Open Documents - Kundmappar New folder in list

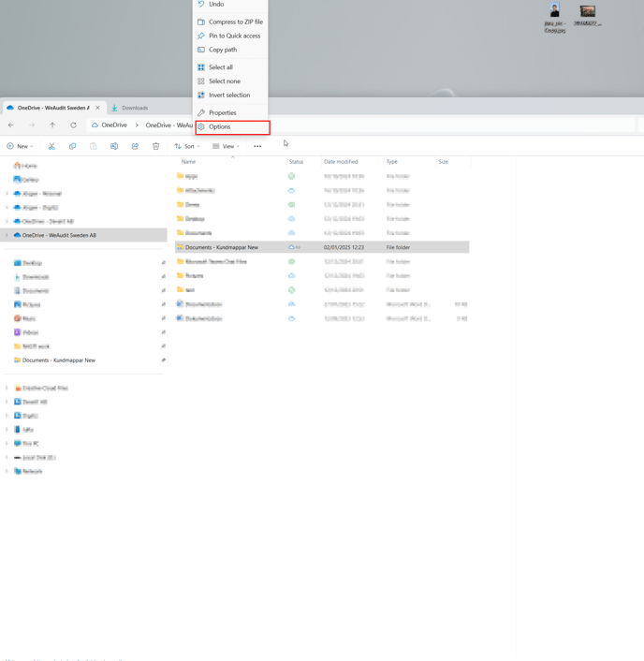pos(222,247)
